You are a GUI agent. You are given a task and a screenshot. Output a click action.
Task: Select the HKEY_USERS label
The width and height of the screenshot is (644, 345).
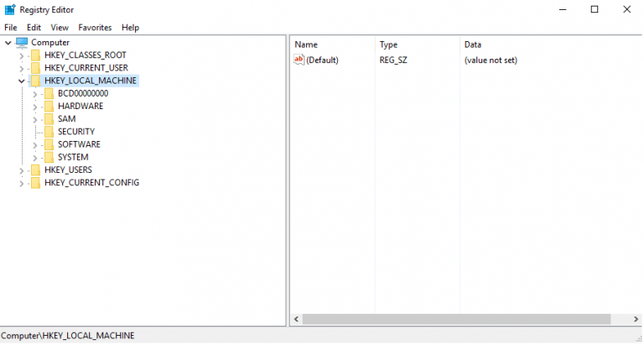(68, 170)
